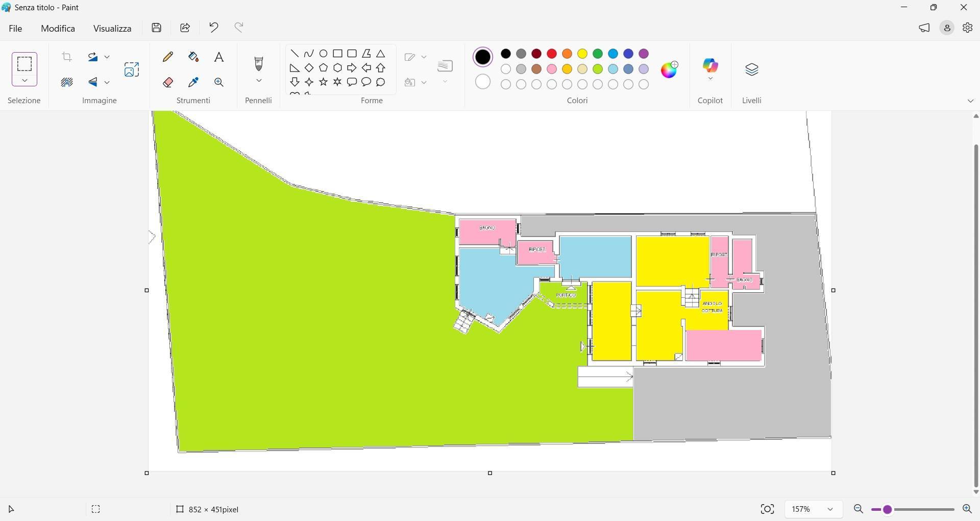The image size is (980, 521).
Task: Open the zoom percentage 157% dropdown
Action: click(x=813, y=509)
